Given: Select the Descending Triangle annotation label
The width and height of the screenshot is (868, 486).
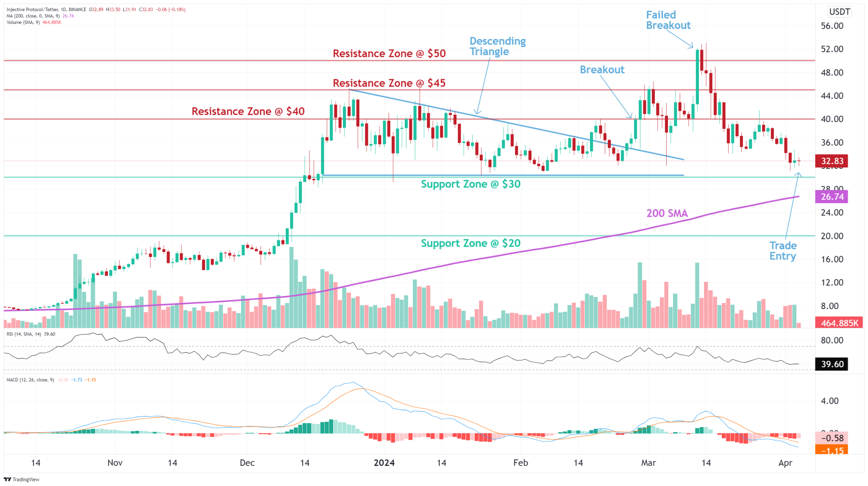Looking at the screenshot, I should click(x=497, y=46).
